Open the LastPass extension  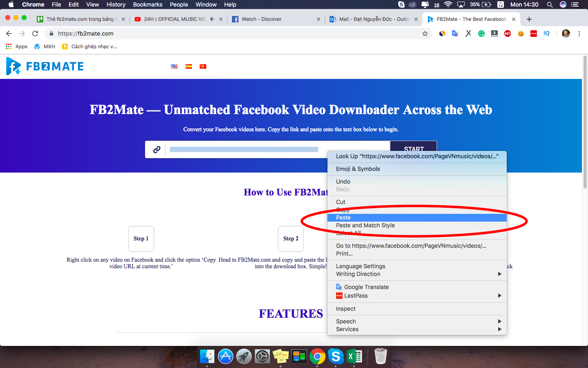pyautogui.click(x=533, y=34)
